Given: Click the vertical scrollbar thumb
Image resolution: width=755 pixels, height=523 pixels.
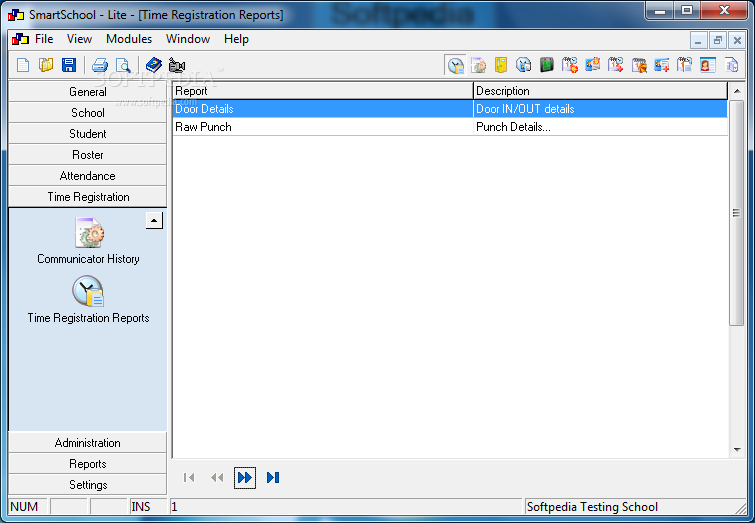Looking at the screenshot, I should pyautogui.click(x=736, y=213).
